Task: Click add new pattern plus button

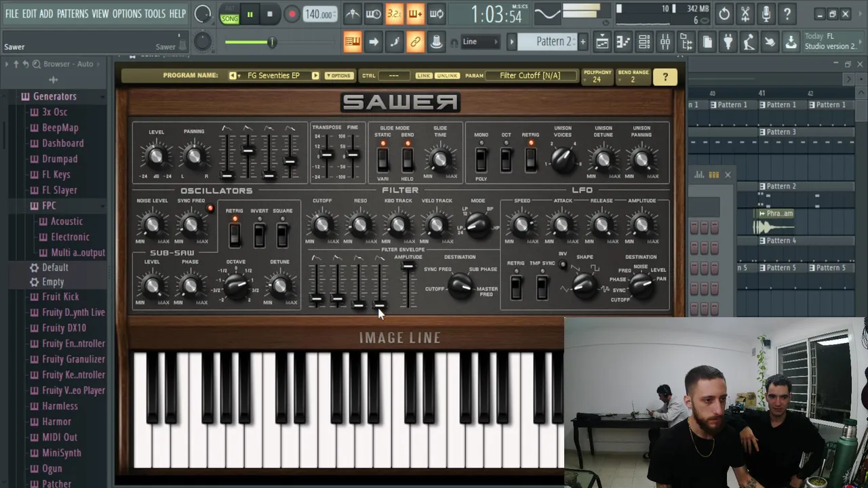Action: pyautogui.click(x=583, y=42)
